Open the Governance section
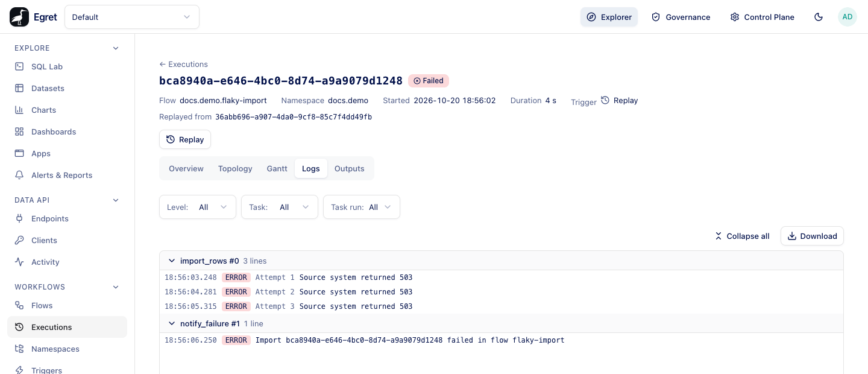Image resolution: width=868 pixels, height=374 pixels. (681, 17)
